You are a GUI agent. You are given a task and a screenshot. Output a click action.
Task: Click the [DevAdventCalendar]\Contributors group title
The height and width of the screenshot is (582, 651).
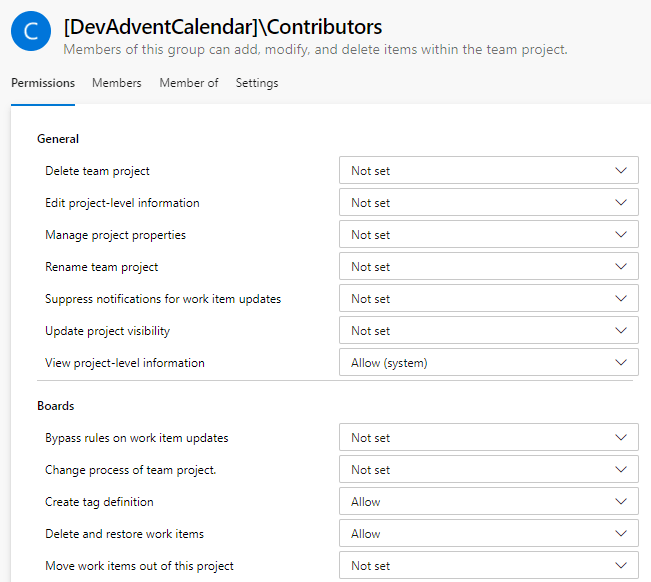pos(222,27)
